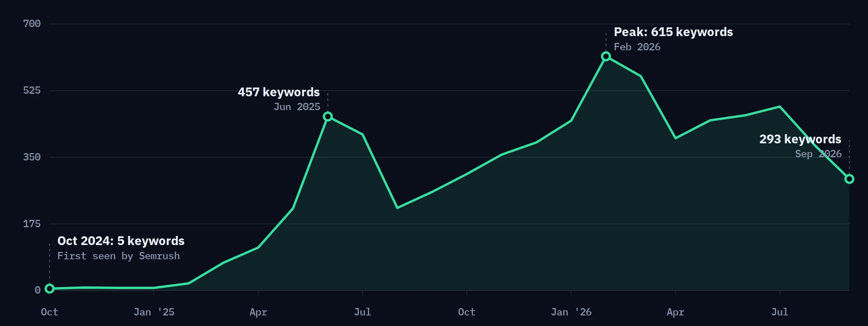868x326 pixels.
Task: Click the Oct 2024 starting data point marker
Action: click(x=50, y=288)
